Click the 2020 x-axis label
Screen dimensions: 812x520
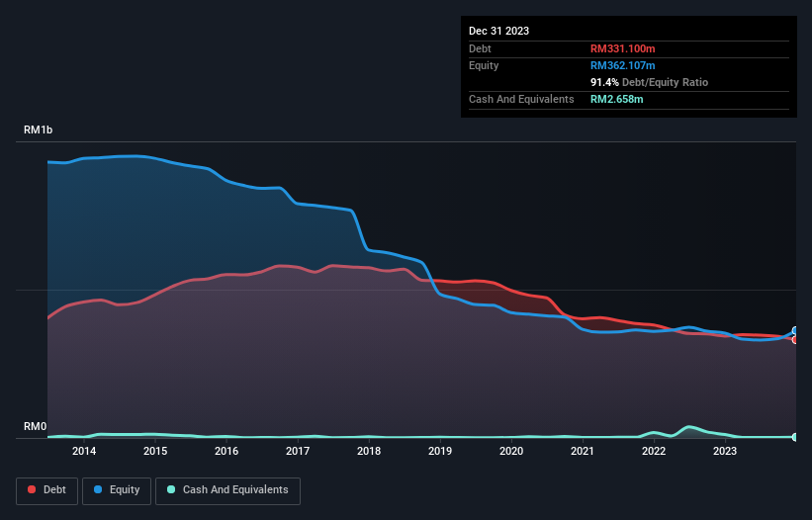point(511,451)
